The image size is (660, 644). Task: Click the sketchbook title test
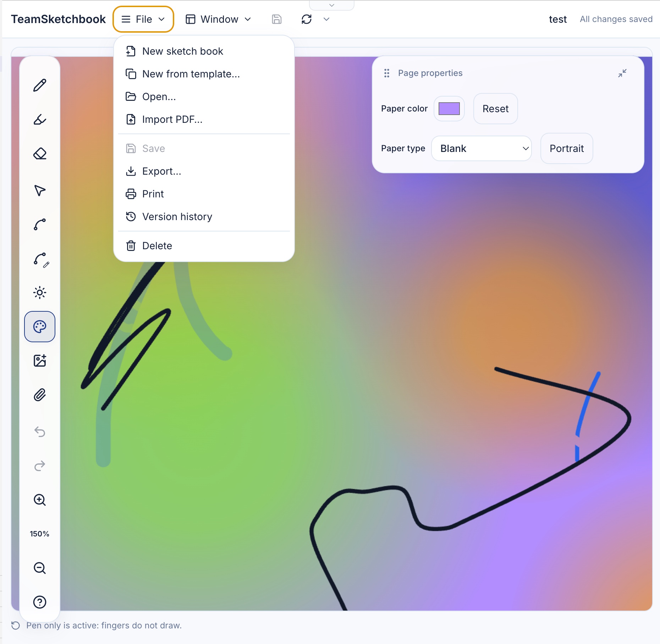click(x=558, y=19)
